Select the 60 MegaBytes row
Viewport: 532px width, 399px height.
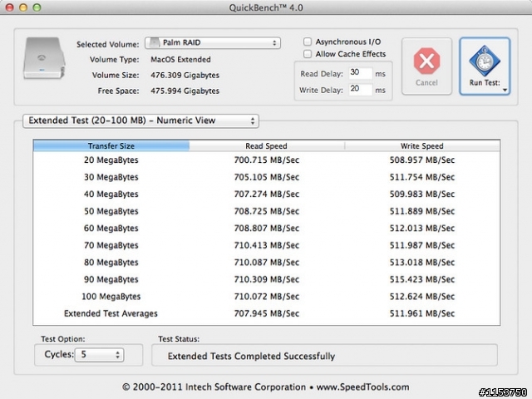266,228
